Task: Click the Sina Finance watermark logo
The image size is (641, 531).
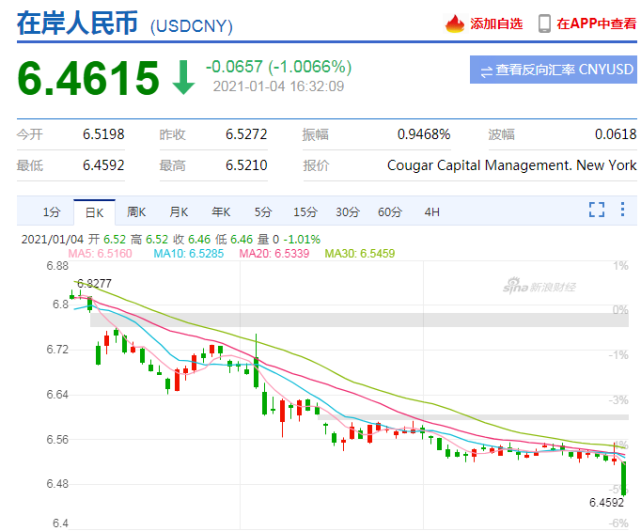Action: click(x=540, y=288)
